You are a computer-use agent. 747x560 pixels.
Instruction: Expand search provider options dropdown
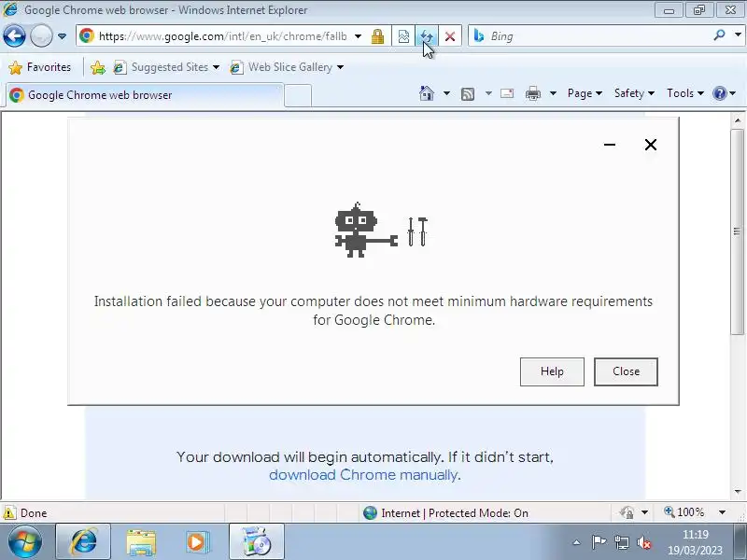(738, 35)
